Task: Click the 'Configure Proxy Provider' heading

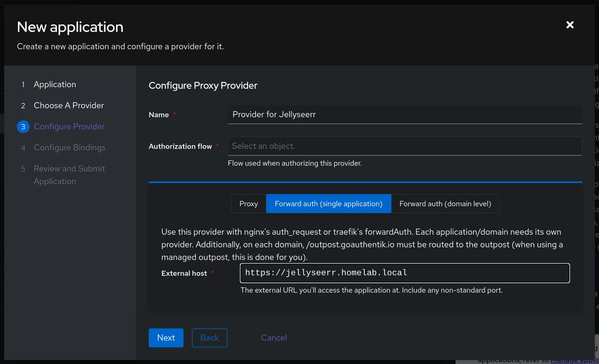Action: point(203,85)
